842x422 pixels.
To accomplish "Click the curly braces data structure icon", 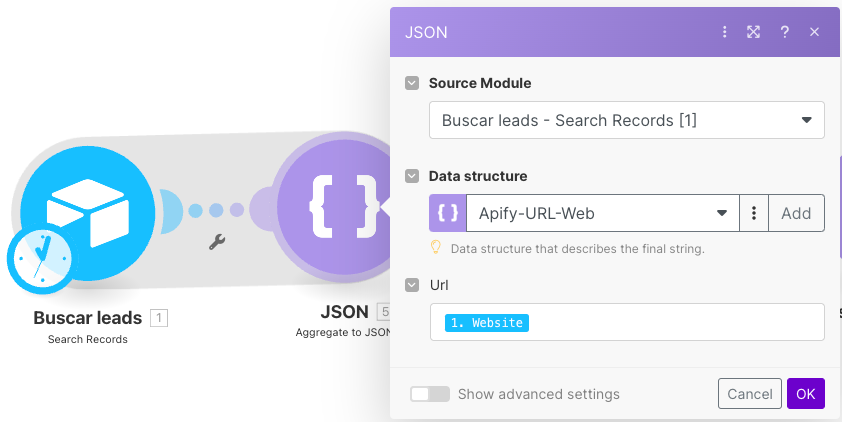I will pos(447,213).
